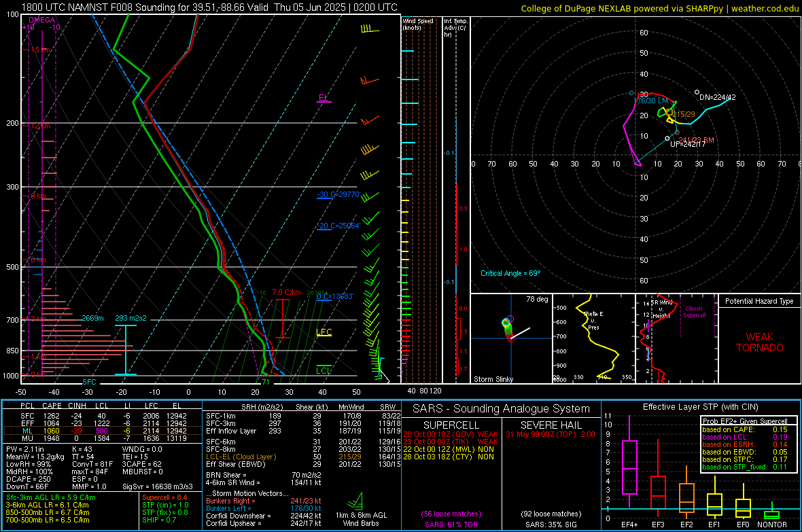Screen dimensions: 802x532
Task: Click the 'SHIP = 0.7' value
Action: click(159, 520)
